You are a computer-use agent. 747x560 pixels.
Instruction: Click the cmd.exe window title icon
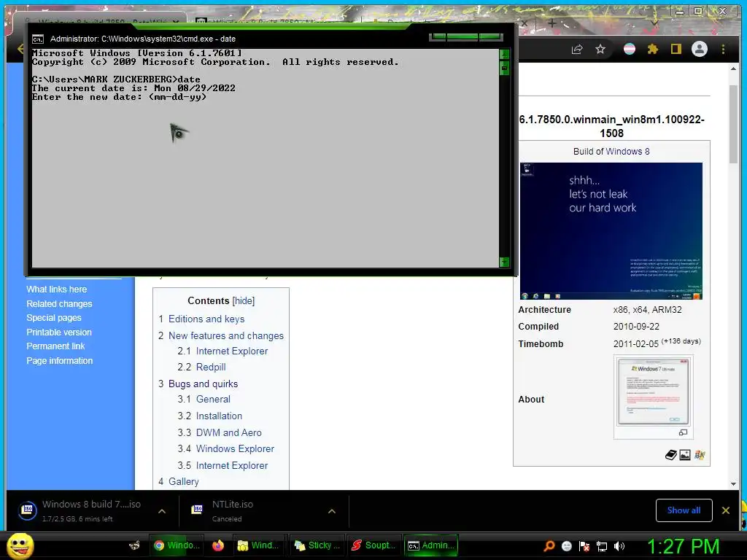tap(38, 39)
